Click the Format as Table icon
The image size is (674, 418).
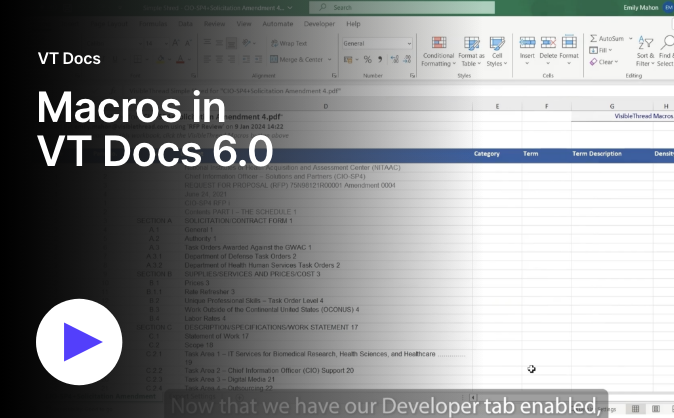[x=471, y=51]
